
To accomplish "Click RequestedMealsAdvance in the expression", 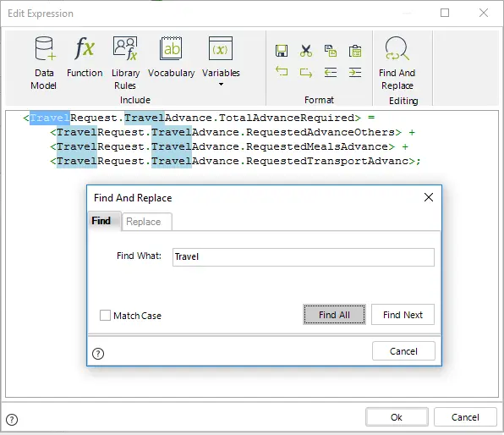I will coord(317,146).
